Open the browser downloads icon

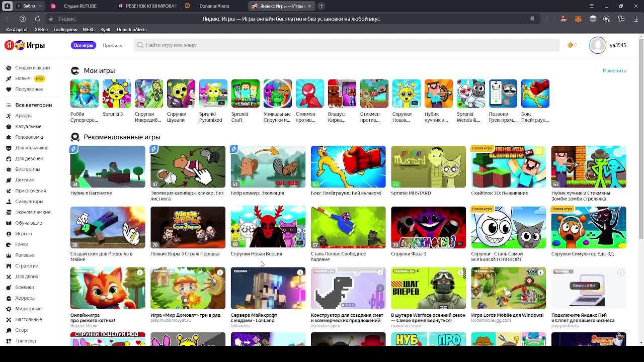point(636,19)
